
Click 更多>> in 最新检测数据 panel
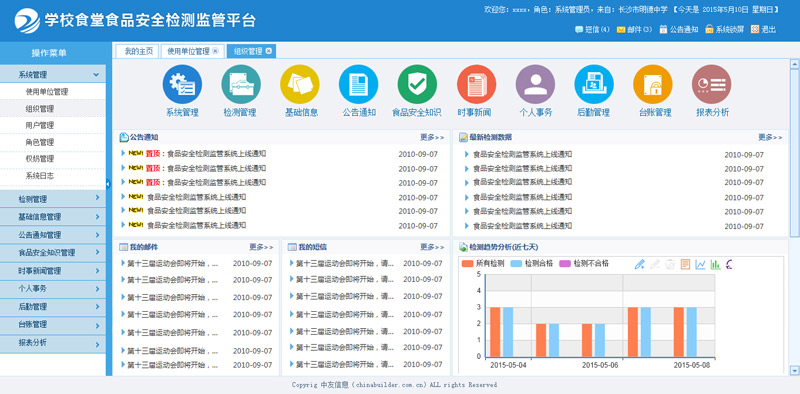770,137
